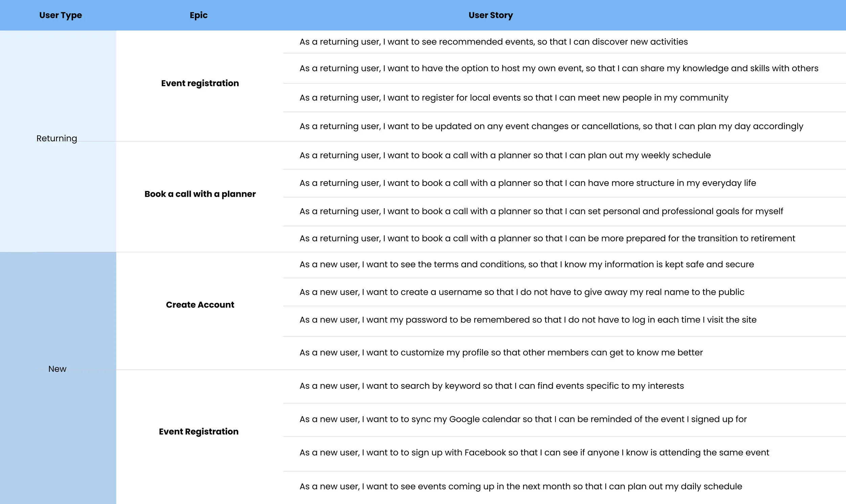Click the Epic column header
The height and width of the screenshot is (504, 846).
click(198, 15)
